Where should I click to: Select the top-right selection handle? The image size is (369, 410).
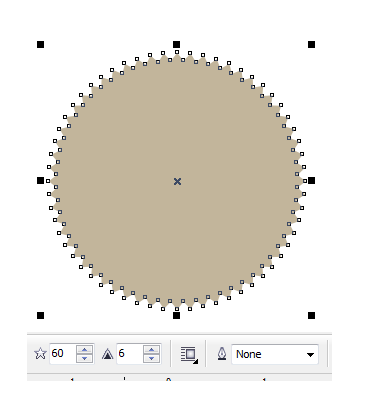coord(311,44)
